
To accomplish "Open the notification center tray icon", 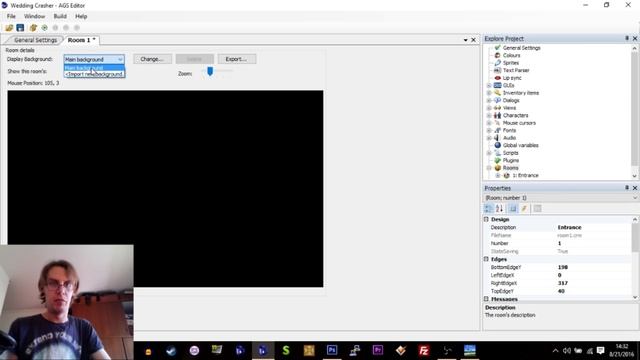I will pyautogui.click(x=600, y=351).
